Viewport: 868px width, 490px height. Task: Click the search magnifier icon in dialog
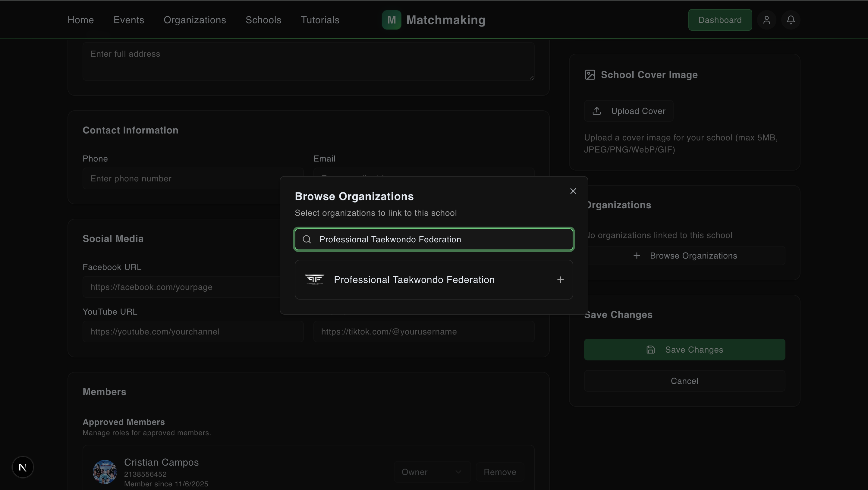pyautogui.click(x=307, y=239)
